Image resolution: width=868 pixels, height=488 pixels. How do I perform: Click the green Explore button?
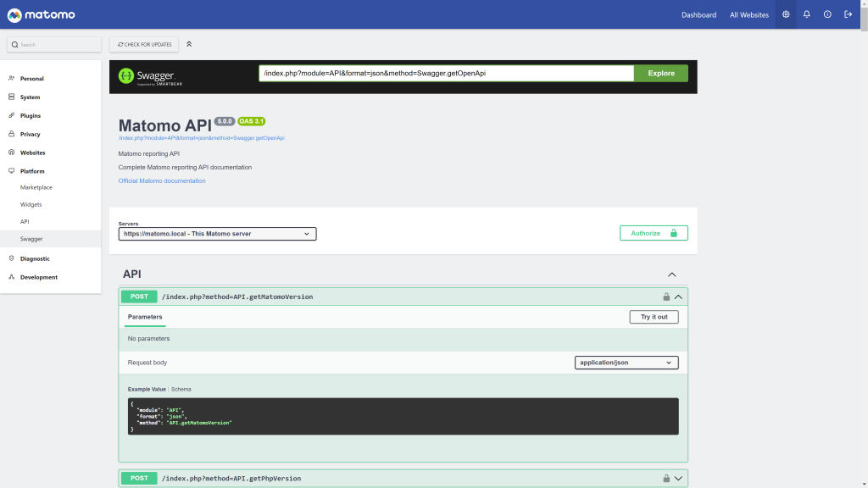[661, 74]
